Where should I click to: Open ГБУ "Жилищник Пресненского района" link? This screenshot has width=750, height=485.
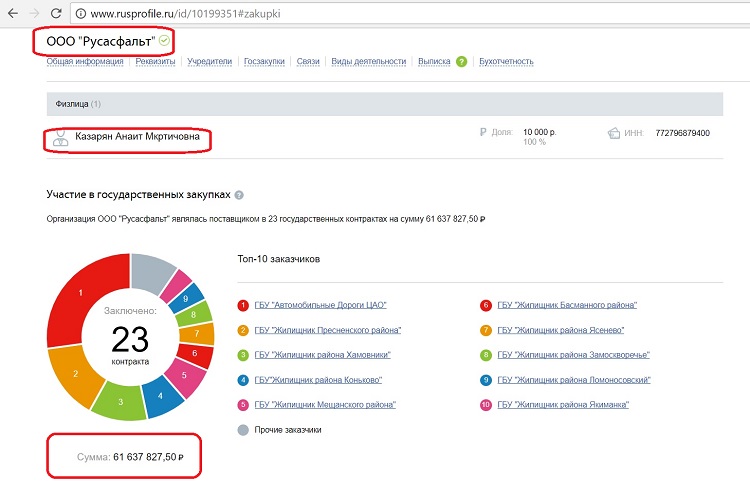pos(328,330)
